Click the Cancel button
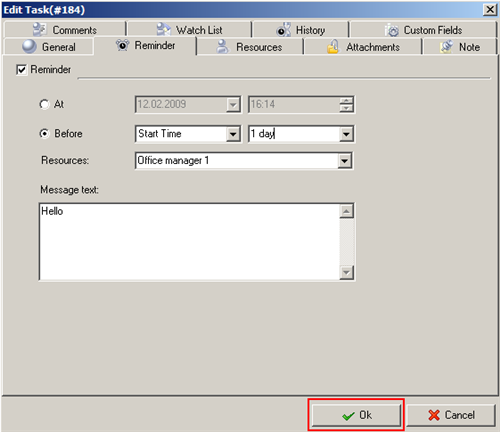The image size is (500, 432). pyautogui.click(x=451, y=415)
